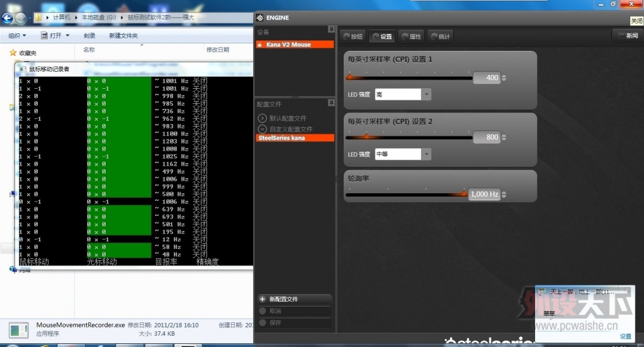Select the SteelSeries kana profile
644x347 pixels.
coord(295,138)
